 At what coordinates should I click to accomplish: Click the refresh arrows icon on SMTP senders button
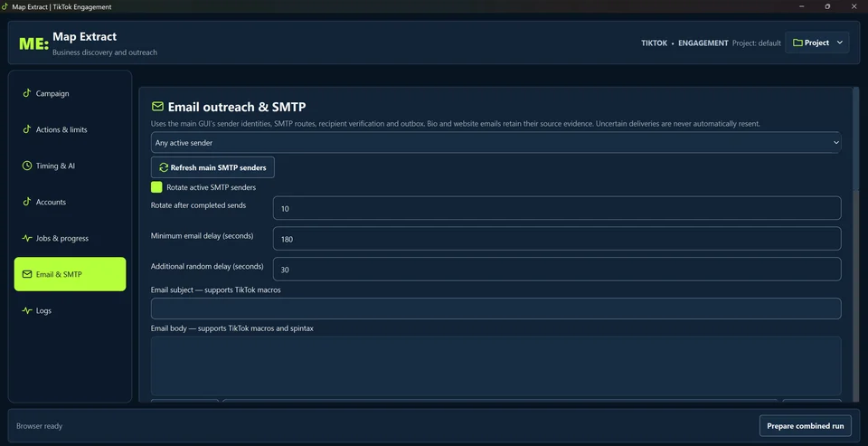tap(164, 167)
